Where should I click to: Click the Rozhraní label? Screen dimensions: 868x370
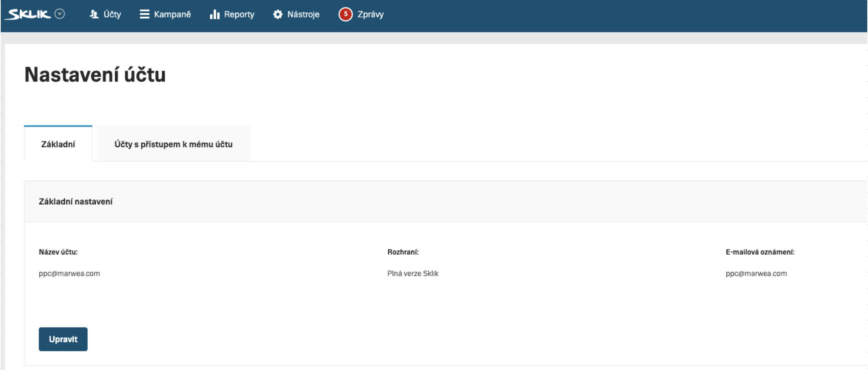(x=403, y=252)
